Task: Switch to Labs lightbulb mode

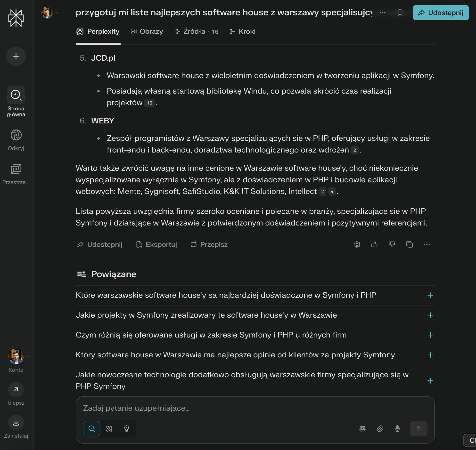Action: point(127,429)
